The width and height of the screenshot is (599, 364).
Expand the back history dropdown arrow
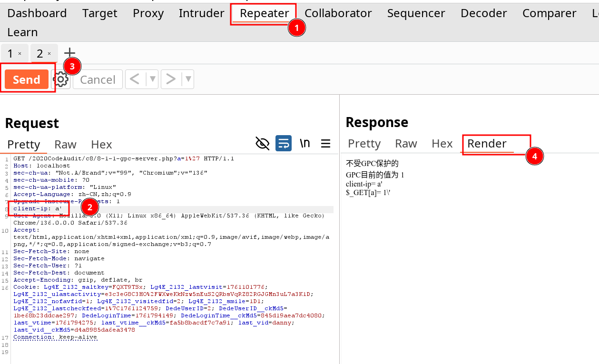(152, 79)
